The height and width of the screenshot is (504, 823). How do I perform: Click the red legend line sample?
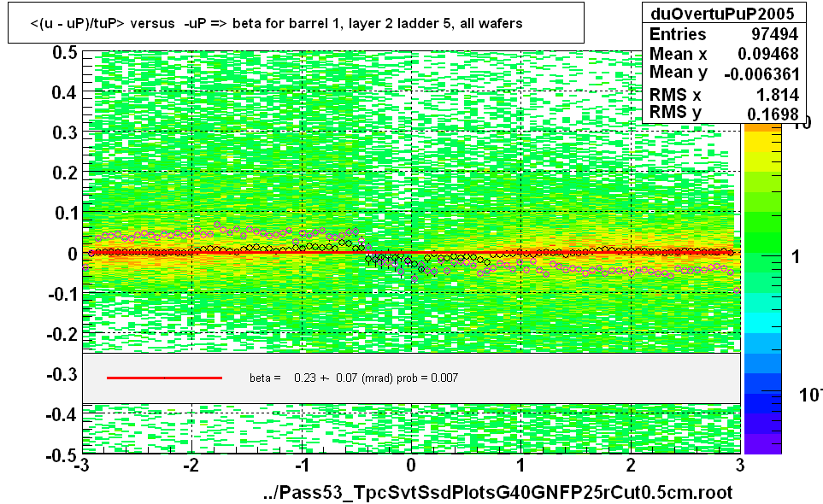[x=164, y=378]
